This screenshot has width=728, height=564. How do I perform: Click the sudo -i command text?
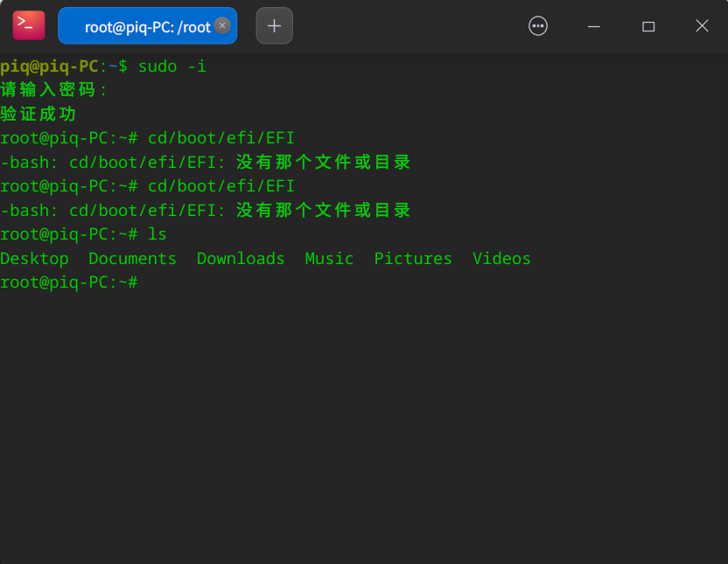pyautogui.click(x=171, y=66)
